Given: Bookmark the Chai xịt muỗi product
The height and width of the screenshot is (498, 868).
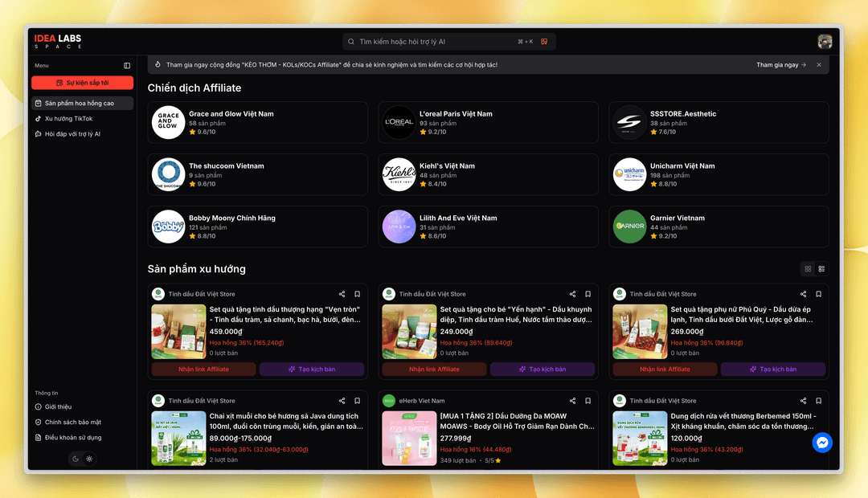Looking at the screenshot, I should click(357, 401).
